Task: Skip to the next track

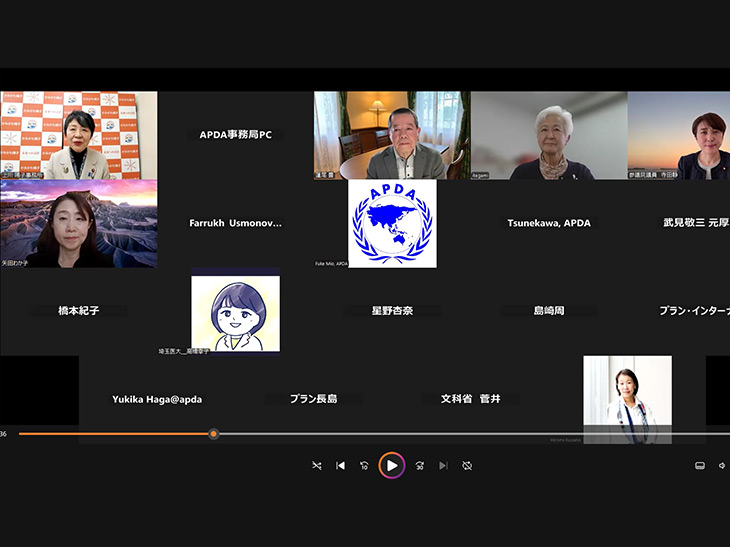Action: (442, 466)
